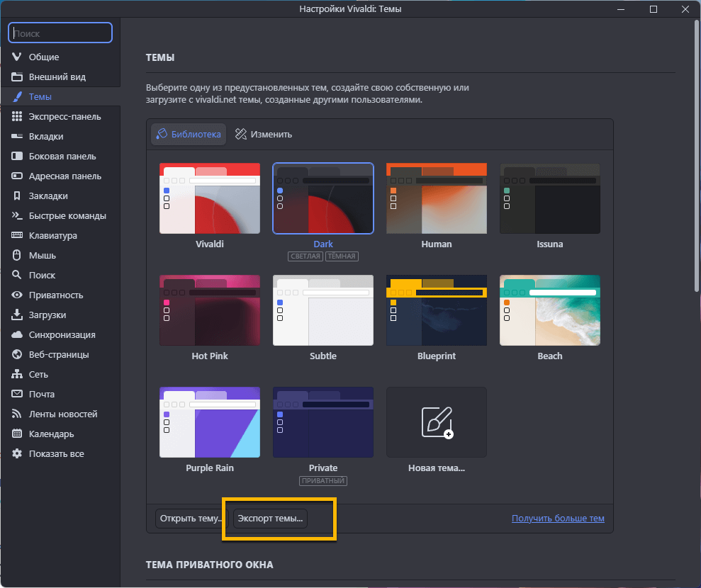Click the paint bucket icon on Библиотека
Viewport: 701px width, 588px height.
162,134
